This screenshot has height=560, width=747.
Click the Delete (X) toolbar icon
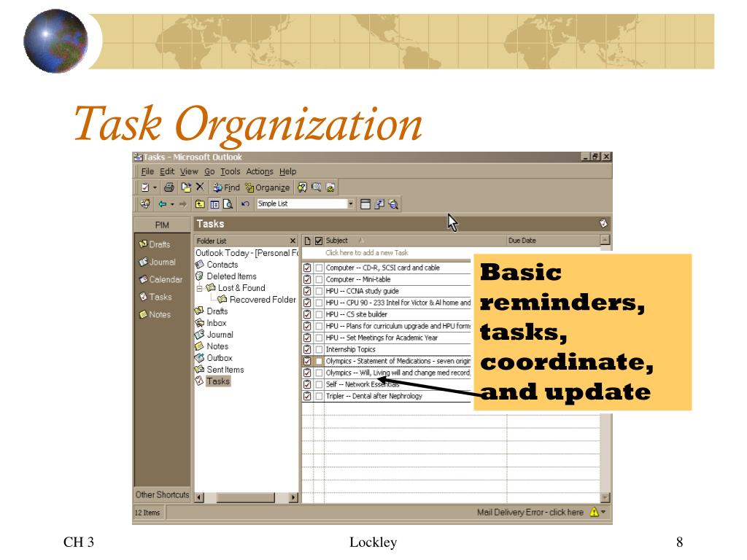pyautogui.click(x=200, y=187)
